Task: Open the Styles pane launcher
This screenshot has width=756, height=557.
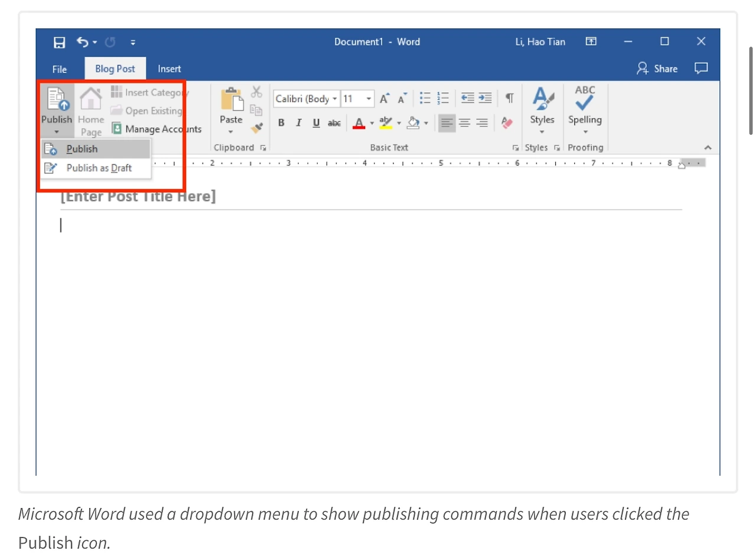Action: [x=557, y=148]
